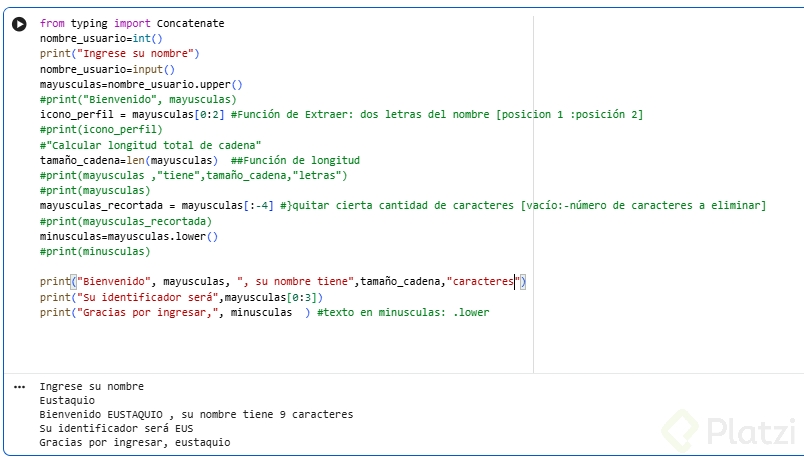Image resolution: width=804 pixels, height=458 pixels.
Task: Click the print("Ingrese su nombre") line
Action: 120,53
